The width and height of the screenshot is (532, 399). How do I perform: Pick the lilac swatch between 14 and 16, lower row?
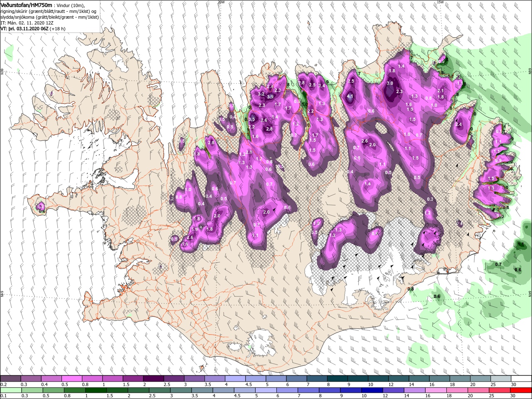[414, 390]
